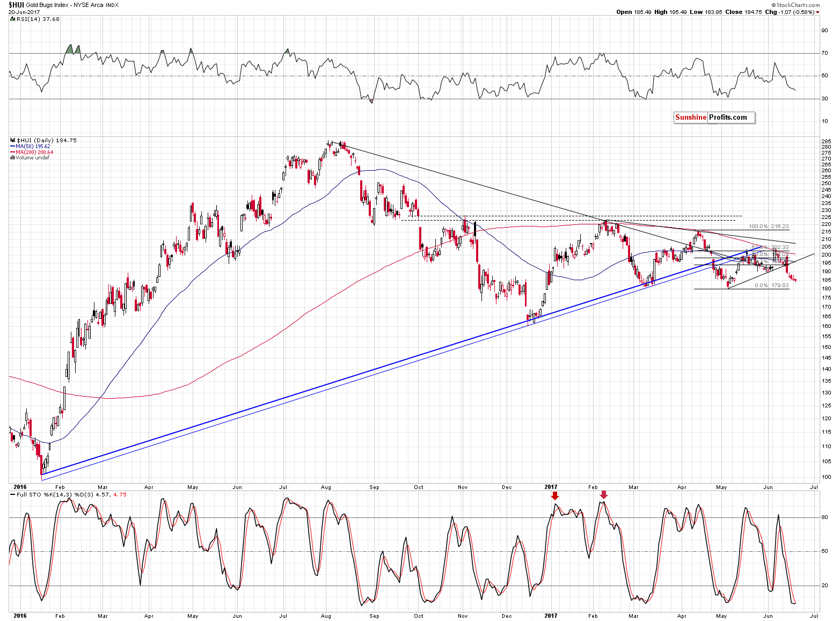Screen dimensions: 840x621
Task: Click the 'MA(200) 200.64' legend text
Action: coord(34,152)
